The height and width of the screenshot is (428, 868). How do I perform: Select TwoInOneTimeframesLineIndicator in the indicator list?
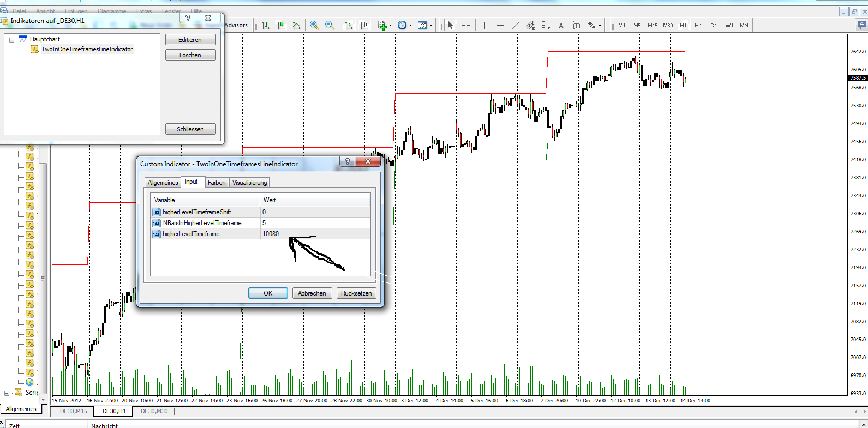point(87,49)
